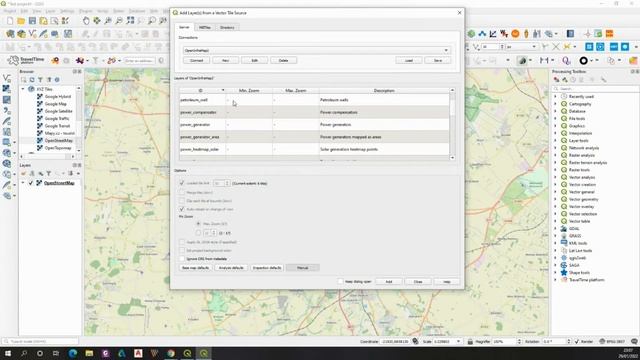Image resolution: width=640 pixels, height=360 pixels.
Task: Switch to the Directory tab
Action: (227, 27)
